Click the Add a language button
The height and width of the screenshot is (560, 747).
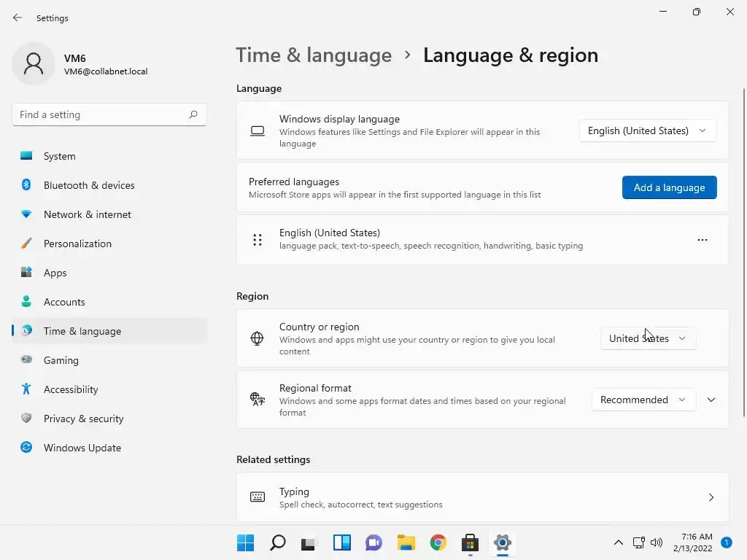click(x=670, y=187)
